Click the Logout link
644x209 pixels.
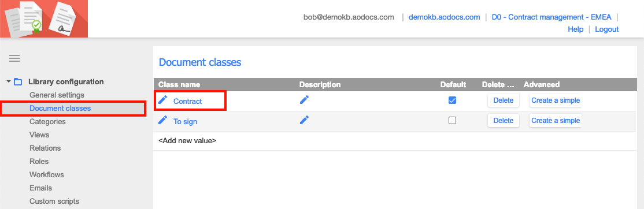(606, 29)
